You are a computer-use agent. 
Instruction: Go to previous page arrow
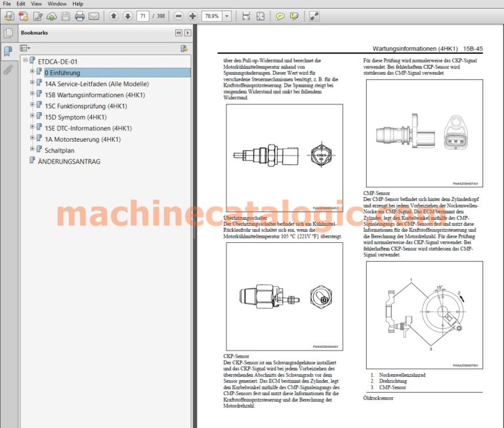click(x=114, y=16)
